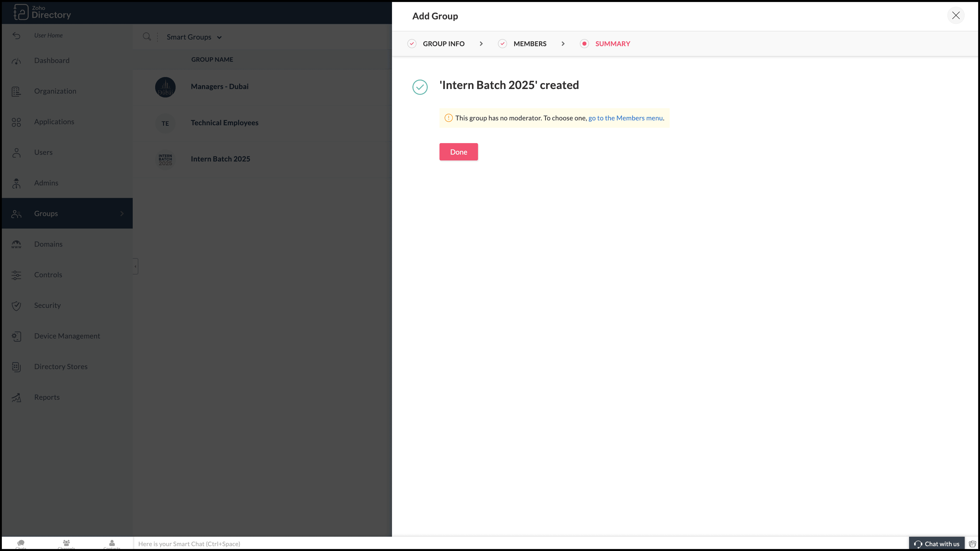The image size is (980, 551).
Task: Click the Group Info step checkmark
Action: pos(412,44)
